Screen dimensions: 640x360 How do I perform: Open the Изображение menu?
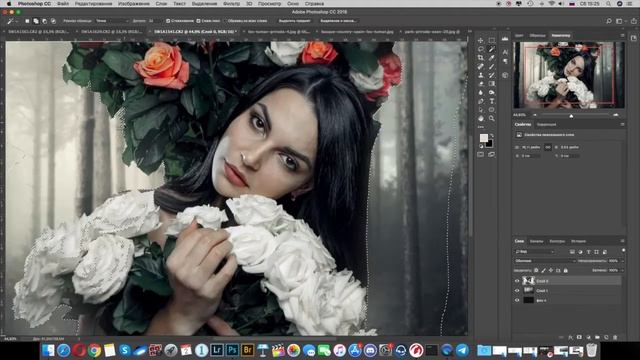(134, 3)
